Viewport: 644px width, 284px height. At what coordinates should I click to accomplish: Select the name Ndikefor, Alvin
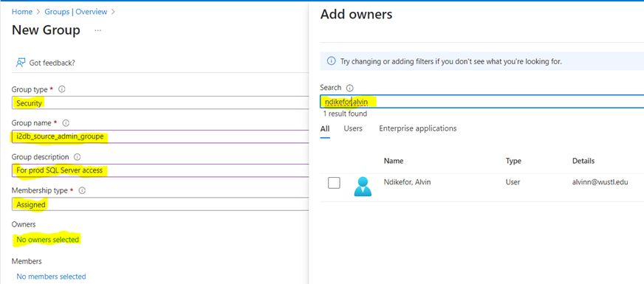point(407,181)
